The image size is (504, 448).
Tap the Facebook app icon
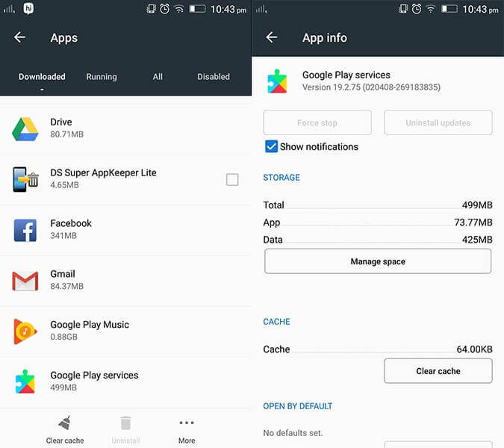point(25,230)
